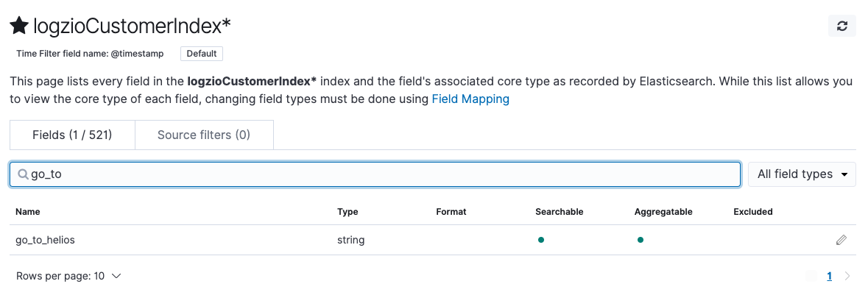This screenshot has height=295, width=868.
Task: Switch to the Fields tab
Action: tap(71, 135)
